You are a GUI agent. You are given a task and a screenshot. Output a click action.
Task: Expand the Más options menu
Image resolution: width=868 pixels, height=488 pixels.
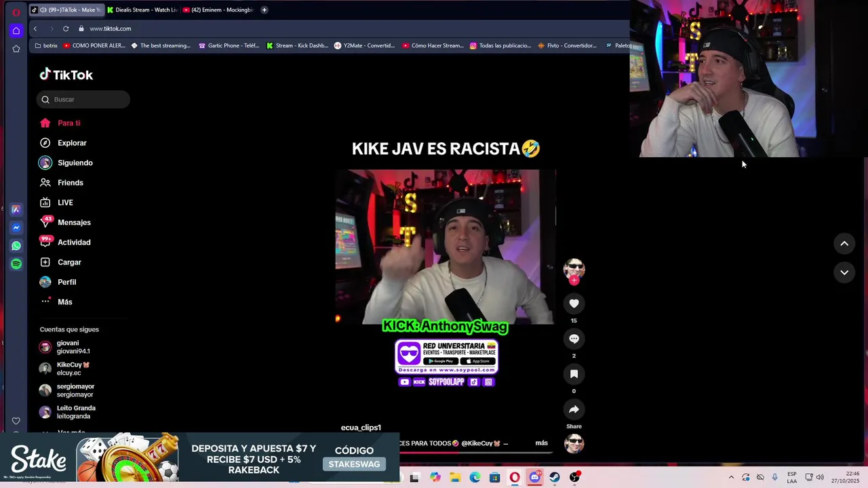(x=56, y=302)
